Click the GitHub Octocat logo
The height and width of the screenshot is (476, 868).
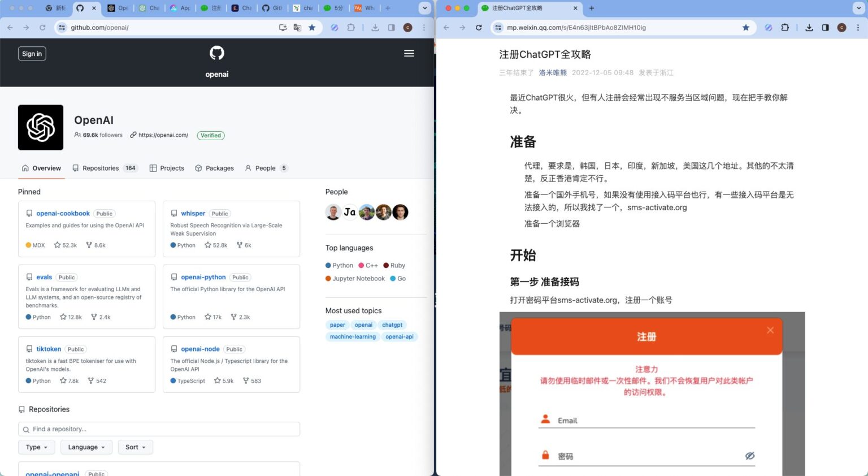pyautogui.click(x=216, y=53)
